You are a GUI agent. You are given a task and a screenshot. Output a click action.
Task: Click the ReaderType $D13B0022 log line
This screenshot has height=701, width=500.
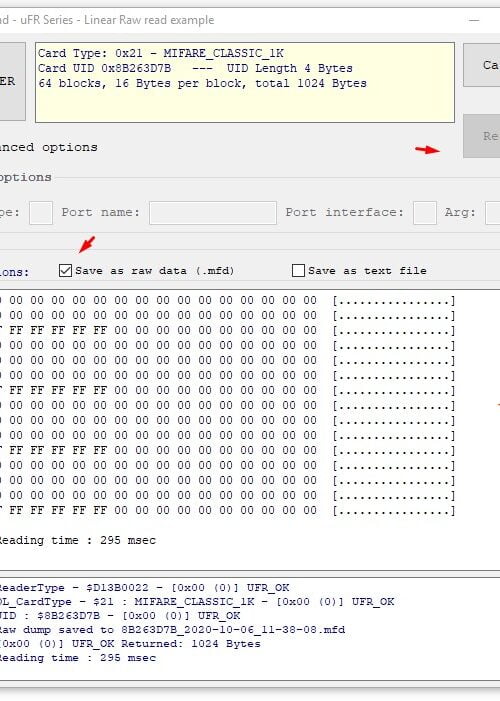pos(144,587)
